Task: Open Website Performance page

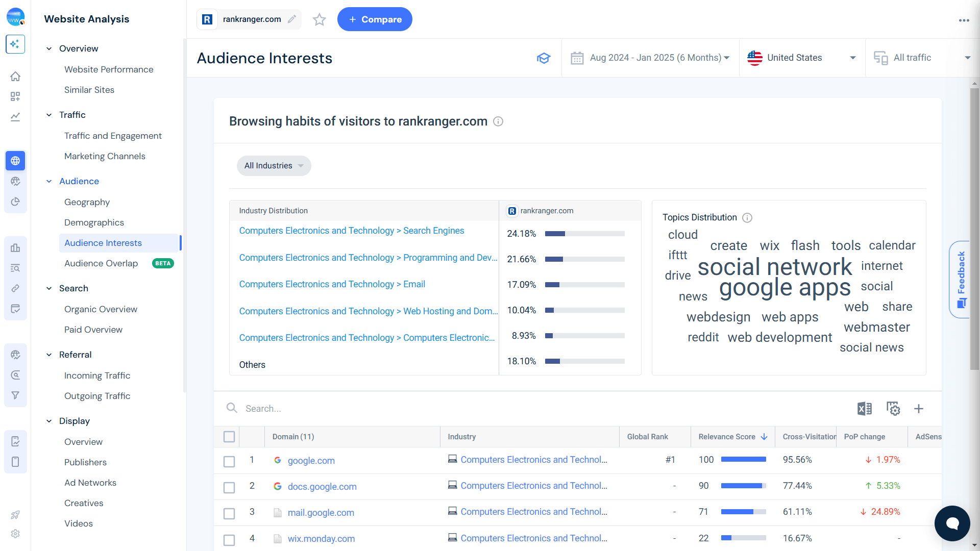Action: [109, 69]
